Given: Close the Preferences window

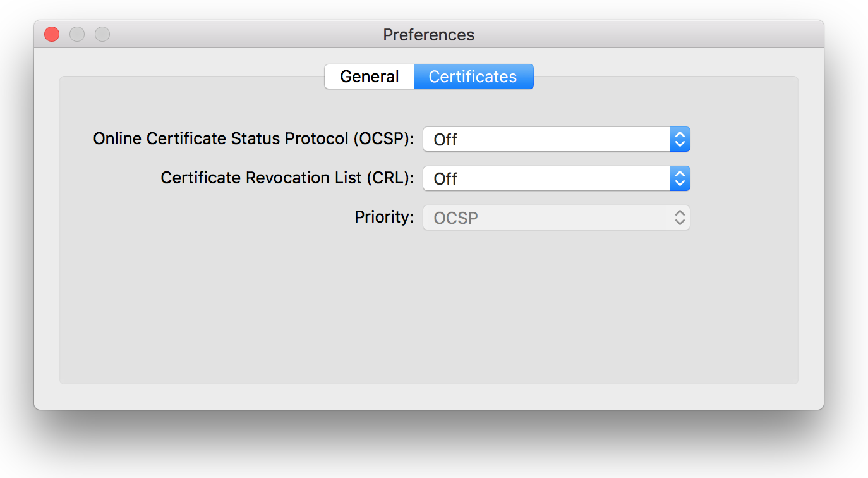Looking at the screenshot, I should tap(52, 34).
